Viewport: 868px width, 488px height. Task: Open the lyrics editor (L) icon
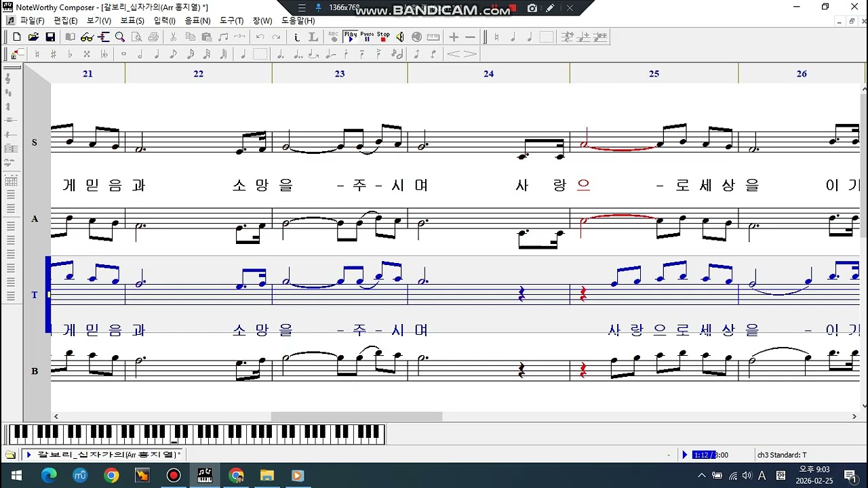[x=313, y=37]
